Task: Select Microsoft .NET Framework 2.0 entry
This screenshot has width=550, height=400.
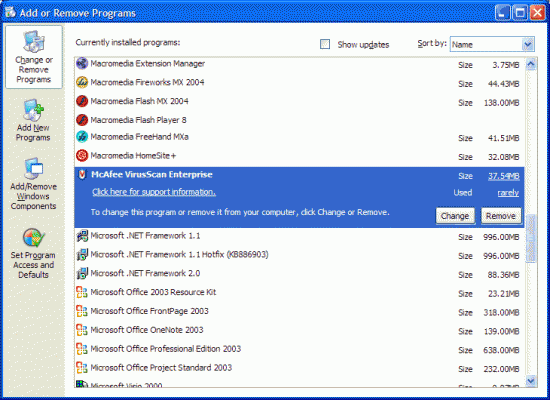Action: click(x=300, y=274)
